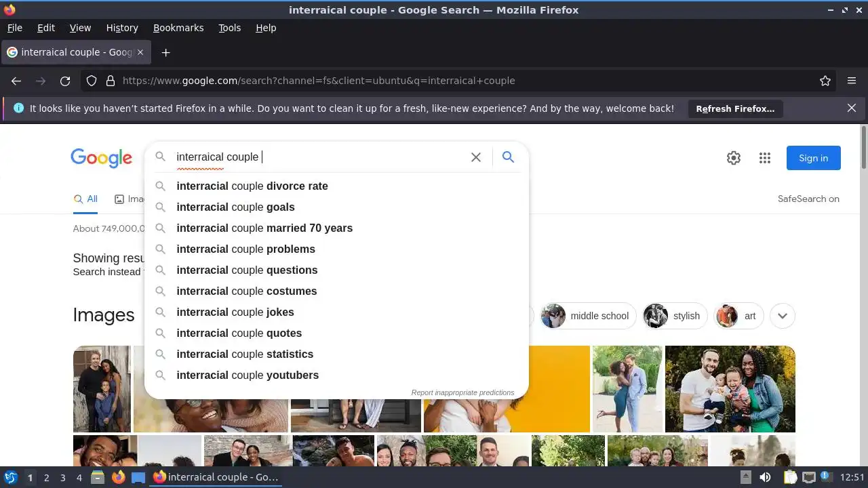
Task: Open the file manager taskbar icon
Action: click(x=98, y=477)
